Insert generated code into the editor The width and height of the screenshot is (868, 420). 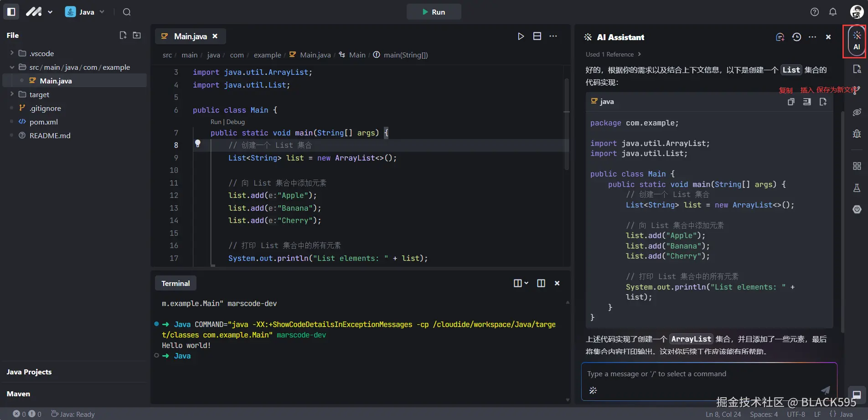pos(807,102)
